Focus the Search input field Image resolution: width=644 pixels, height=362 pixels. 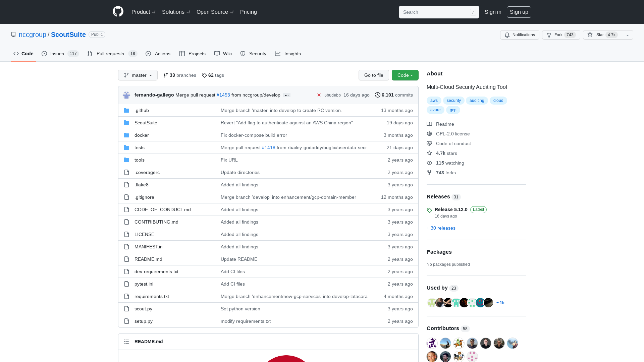point(439,12)
